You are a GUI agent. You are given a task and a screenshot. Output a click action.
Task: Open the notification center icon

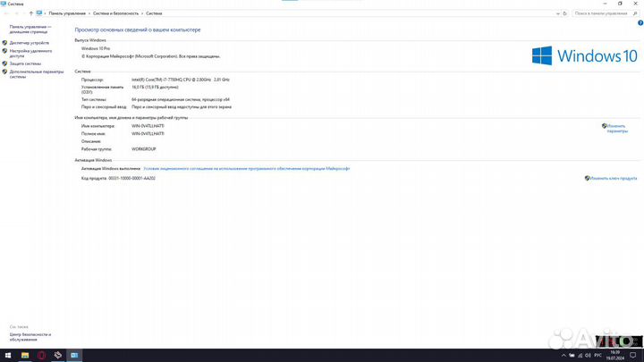tap(633, 356)
